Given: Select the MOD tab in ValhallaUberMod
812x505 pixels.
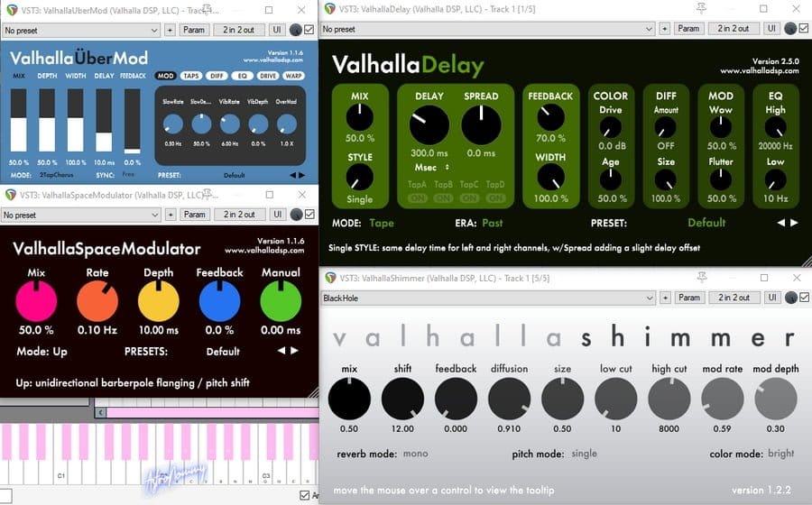Looking at the screenshot, I should pos(166,76).
